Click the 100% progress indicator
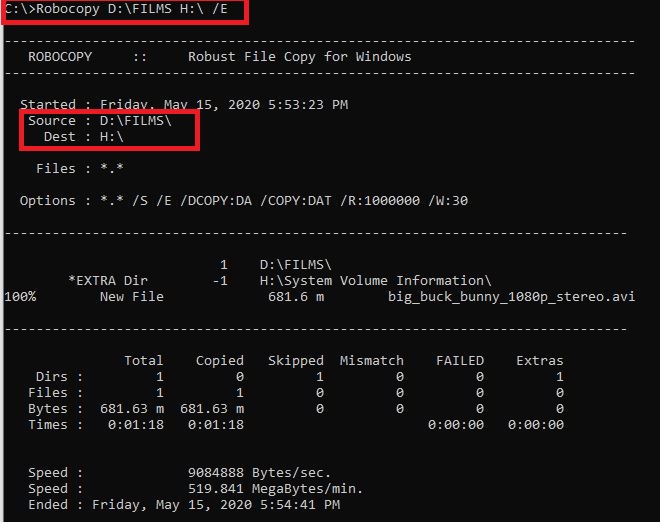The height and width of the screenshot is (522, 660). pos(20,297)
